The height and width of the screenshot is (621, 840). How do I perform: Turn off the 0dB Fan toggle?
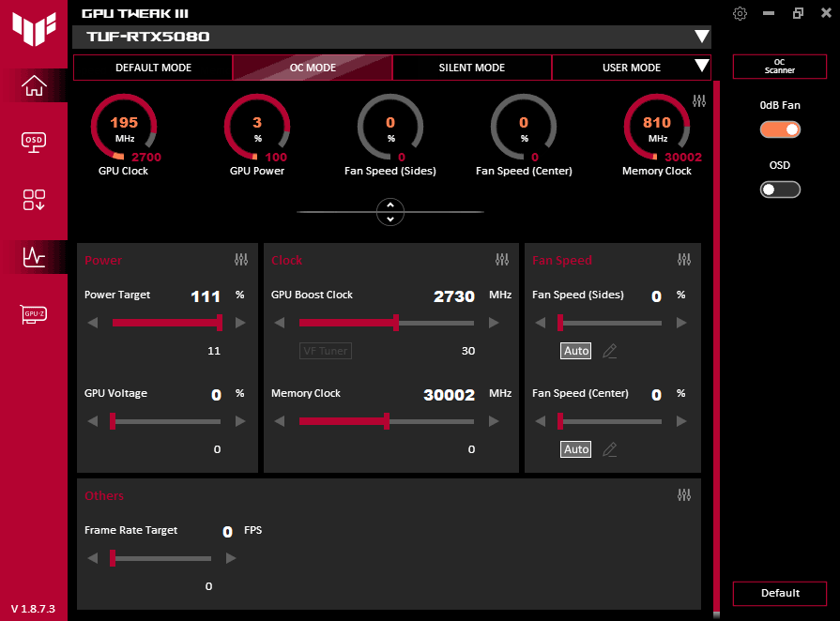(x=780, y=129)
